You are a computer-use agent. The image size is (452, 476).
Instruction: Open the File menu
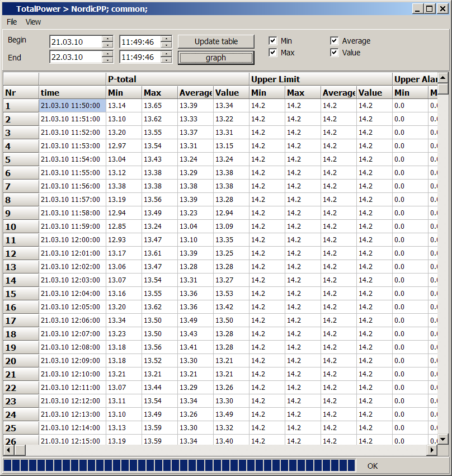pos(12,22)
